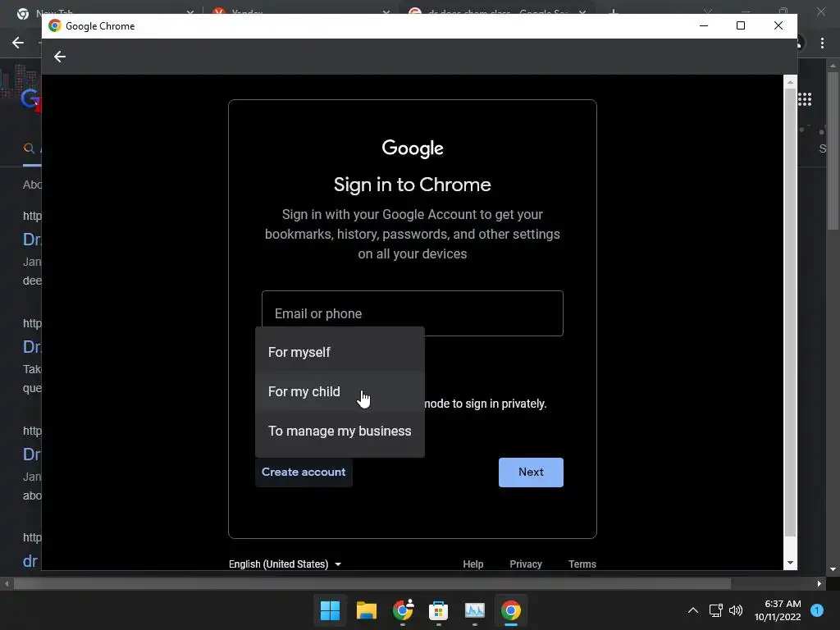
Task: Select 'To manage my business' option
Action: tap(340, 431)
